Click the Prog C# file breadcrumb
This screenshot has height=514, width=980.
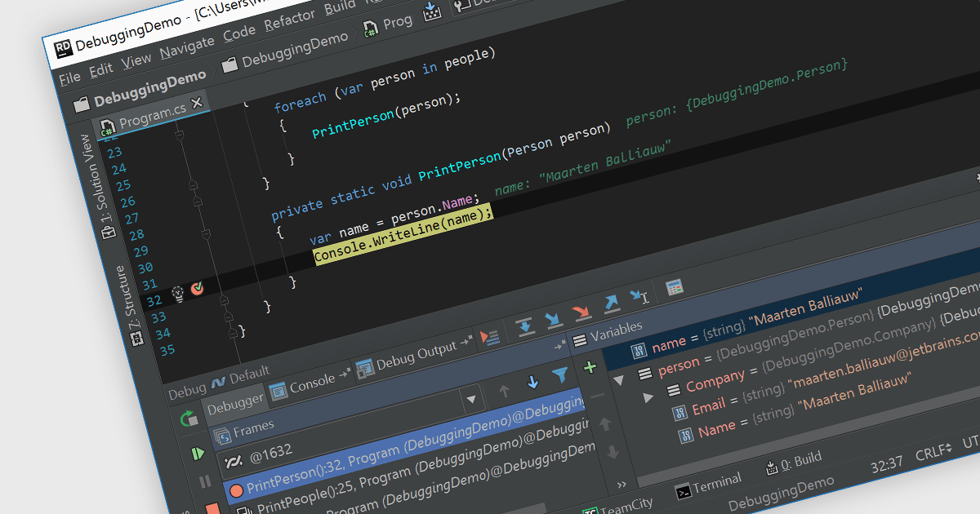pos(388,24)
